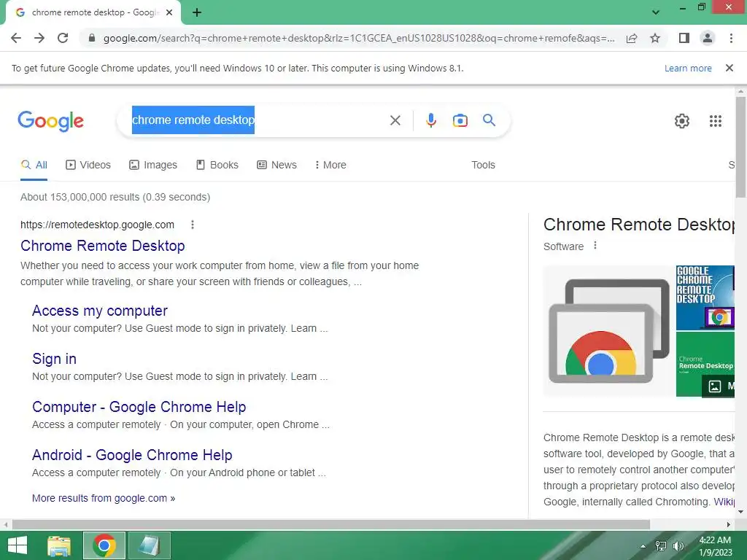747x560 pixels.
Task: Open network status in system tray
Action: (661, 546)
